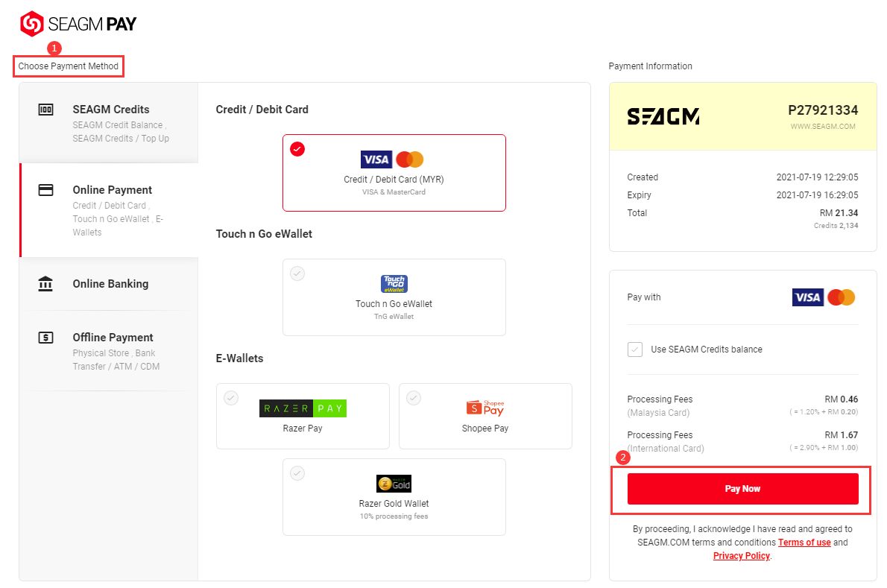The width and height of the screenshot is (887, 588).
Task: Click the Credit / Debit Card section heading
Action: click(x=262, y=110)
